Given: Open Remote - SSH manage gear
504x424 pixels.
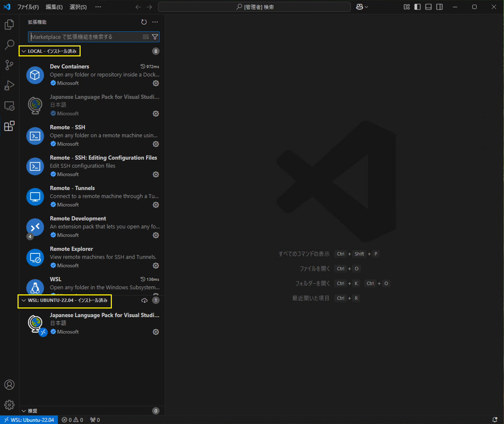Looking at the screenshot, I should click(156, 144).
